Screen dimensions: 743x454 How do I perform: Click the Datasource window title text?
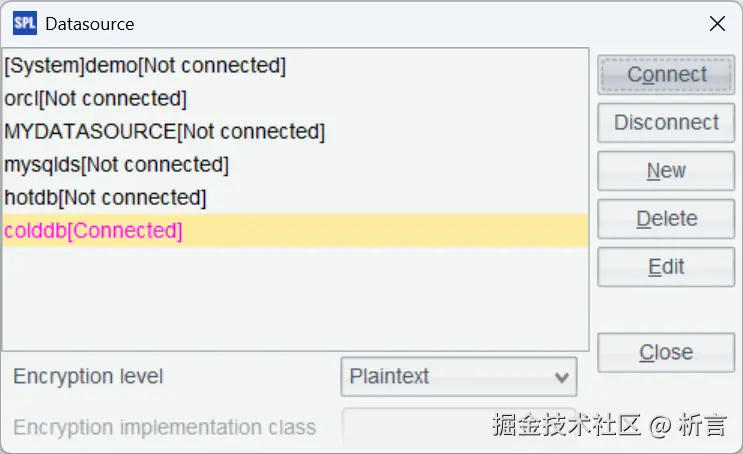pyautogui.click(x=90, y=24)
